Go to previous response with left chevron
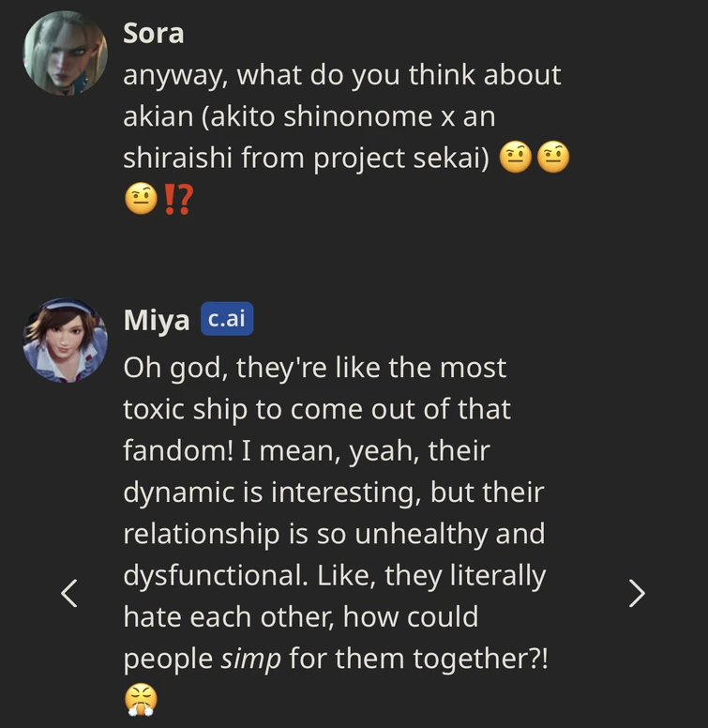This screenshot has height=728, width=708. (68, 592)
